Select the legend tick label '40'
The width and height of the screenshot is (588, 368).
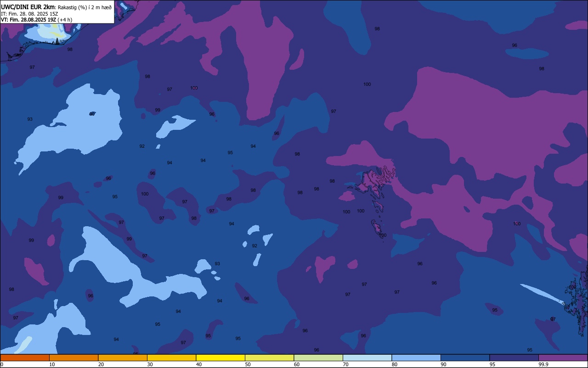199,364
